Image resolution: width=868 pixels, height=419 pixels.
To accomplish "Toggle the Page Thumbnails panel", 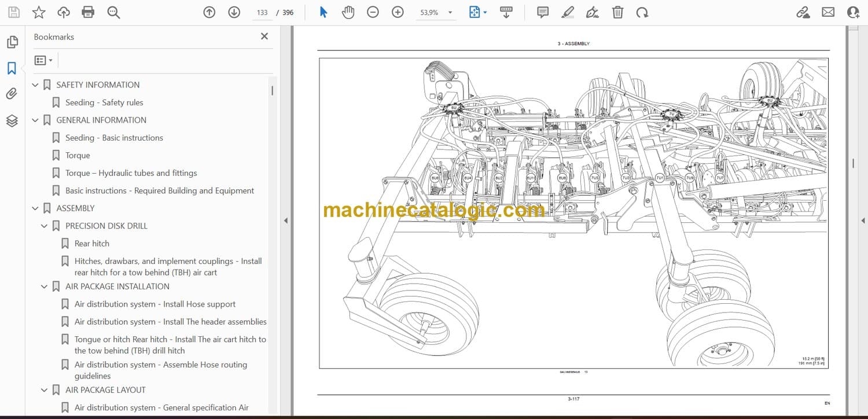I will point(12,42).
